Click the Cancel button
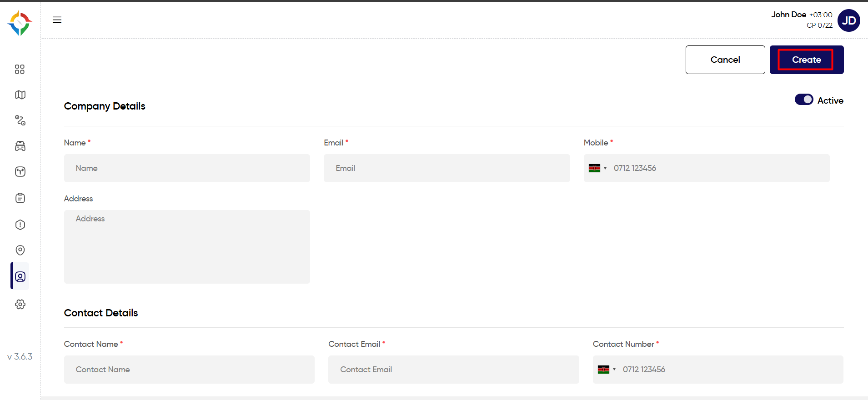868x400 pixels. pyautogui.click(x=725, y=60)
